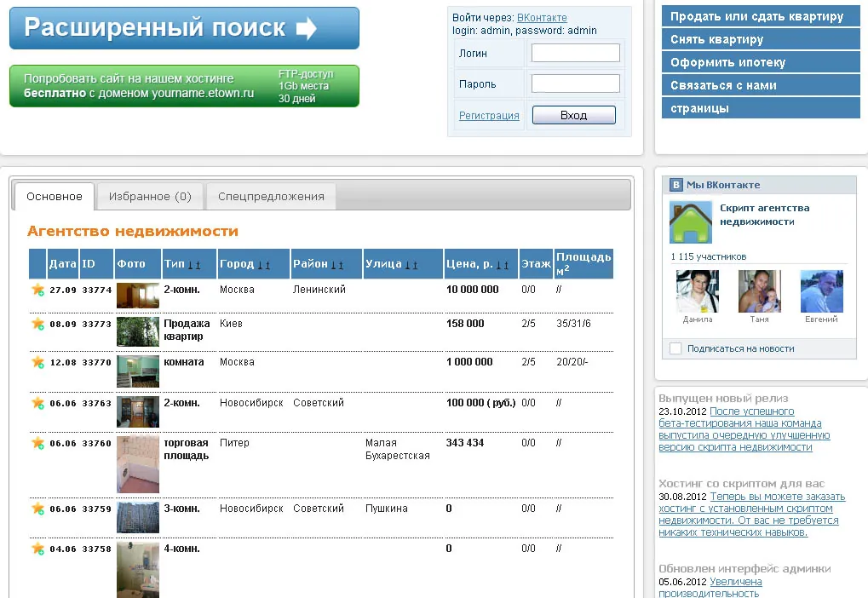Focus the Логин input field
This screenshot has width=868, height=598.
576,53
